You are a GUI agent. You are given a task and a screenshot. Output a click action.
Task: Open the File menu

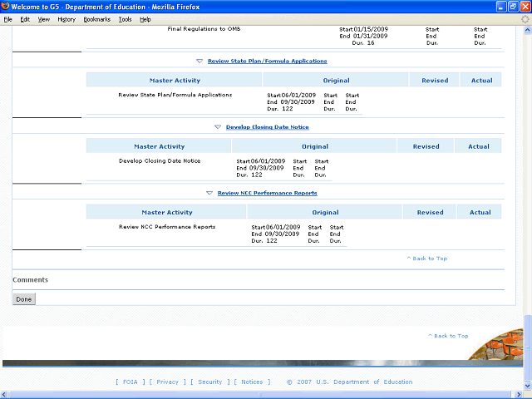click(x=7, y=18)
